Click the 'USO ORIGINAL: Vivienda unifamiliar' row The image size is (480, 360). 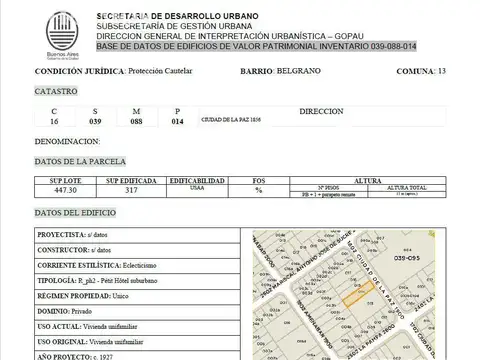coord(137,342)
